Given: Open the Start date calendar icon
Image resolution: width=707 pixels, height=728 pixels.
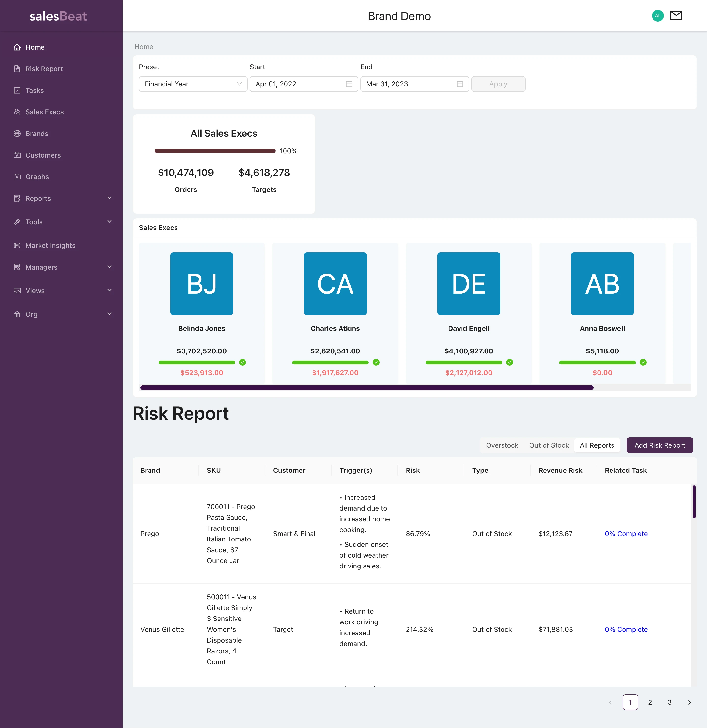Looking at the screenshot, I should point(349,84).
